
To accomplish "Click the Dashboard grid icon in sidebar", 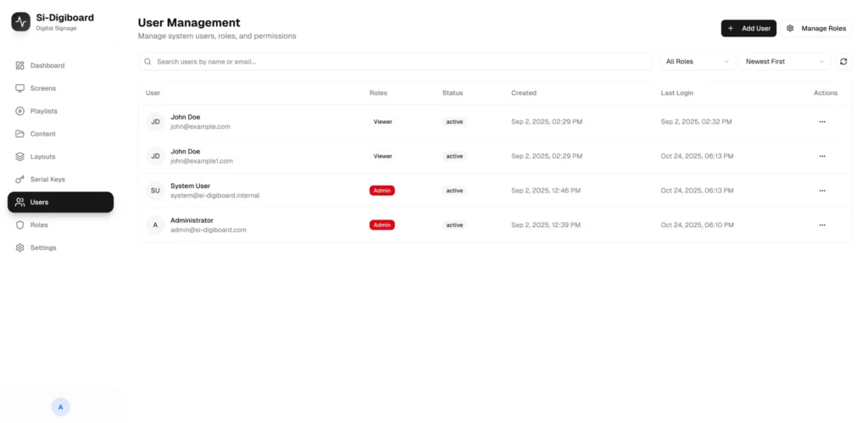I will [x=20, y=65].
